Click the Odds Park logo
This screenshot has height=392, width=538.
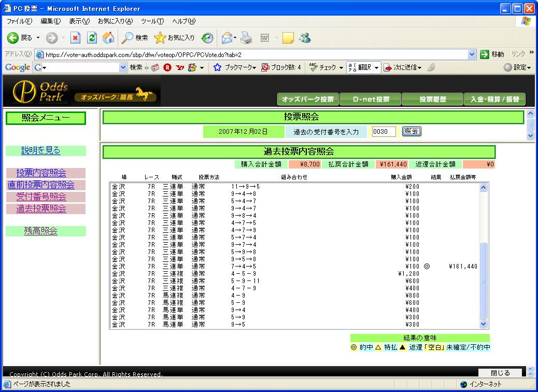pos(40,92)
